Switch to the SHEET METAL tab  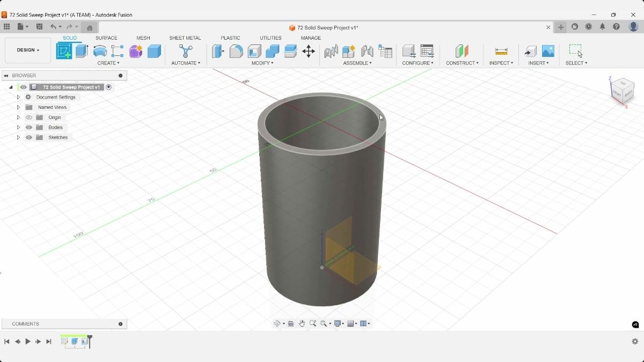(x=185, y=38)
